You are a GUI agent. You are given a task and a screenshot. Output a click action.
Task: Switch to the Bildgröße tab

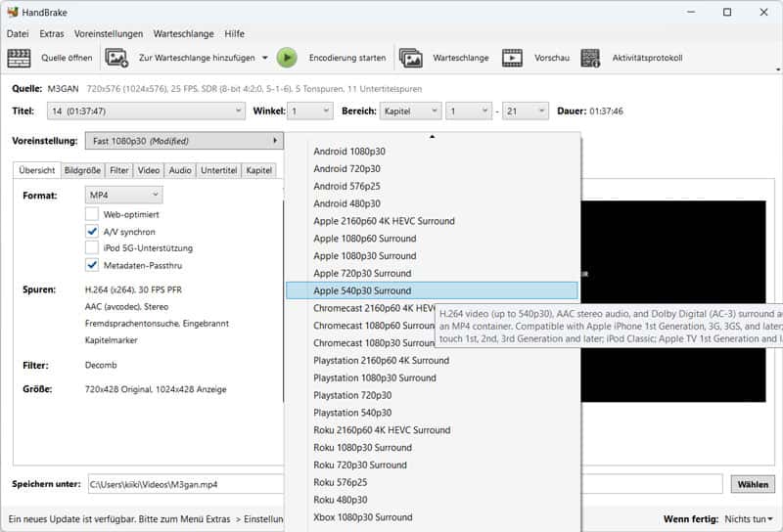point(82,170)
